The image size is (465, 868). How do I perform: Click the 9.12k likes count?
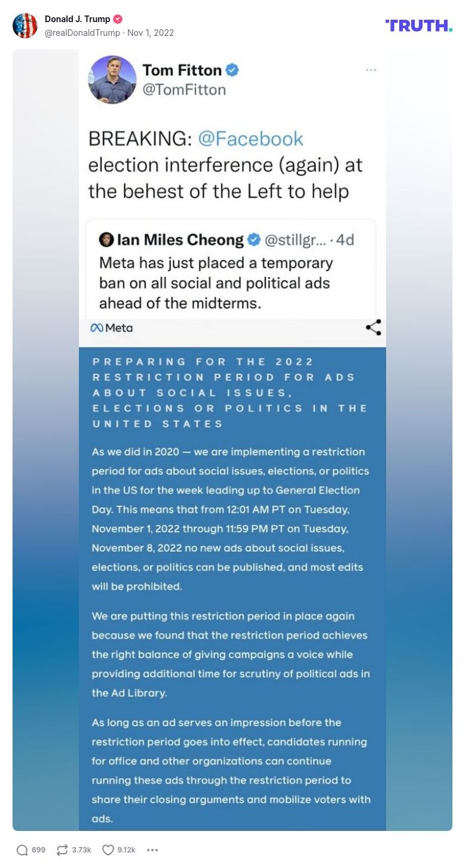coord(125,849)
